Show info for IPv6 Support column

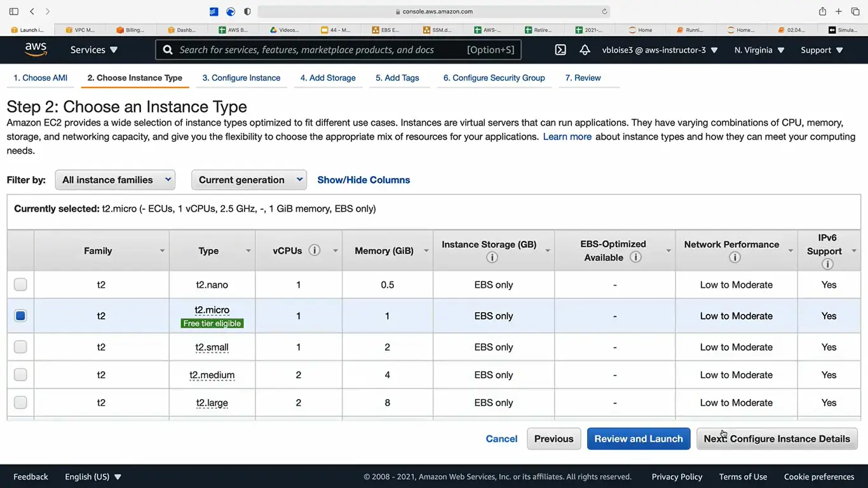point(827,264)
